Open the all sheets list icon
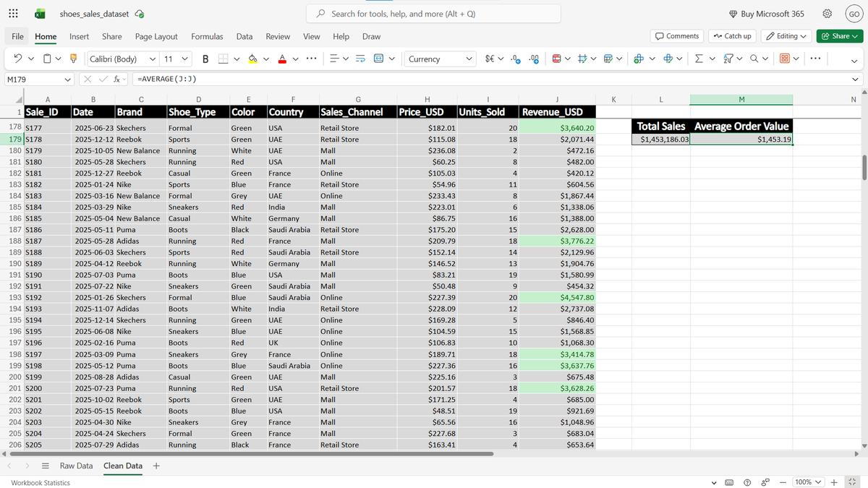 [45, 466]
